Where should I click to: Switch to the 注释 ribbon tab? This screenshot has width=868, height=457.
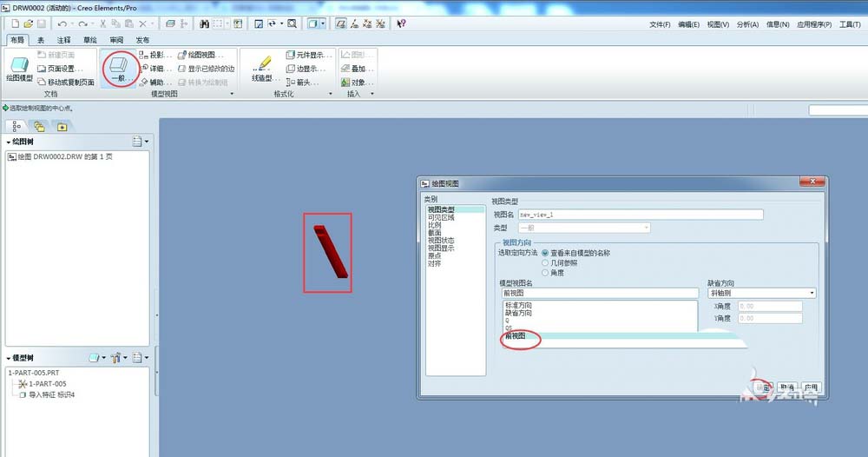[63, 40]
